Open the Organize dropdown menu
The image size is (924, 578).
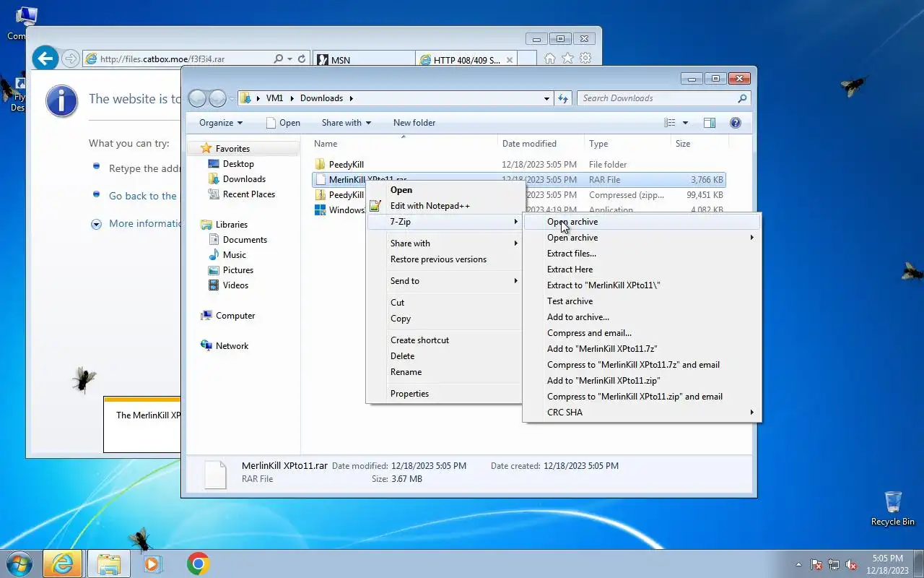(x=221, y=123)
